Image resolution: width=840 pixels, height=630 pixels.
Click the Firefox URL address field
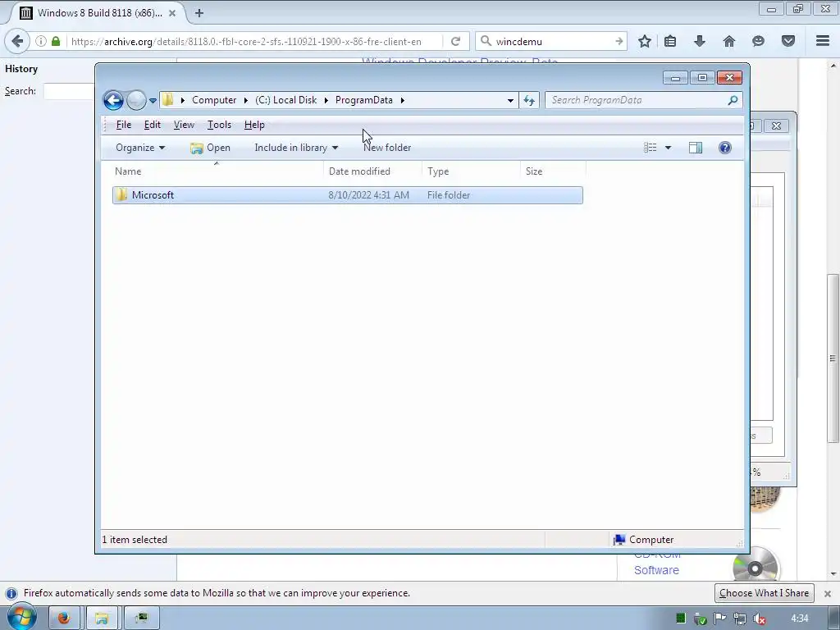click(254, 41)
